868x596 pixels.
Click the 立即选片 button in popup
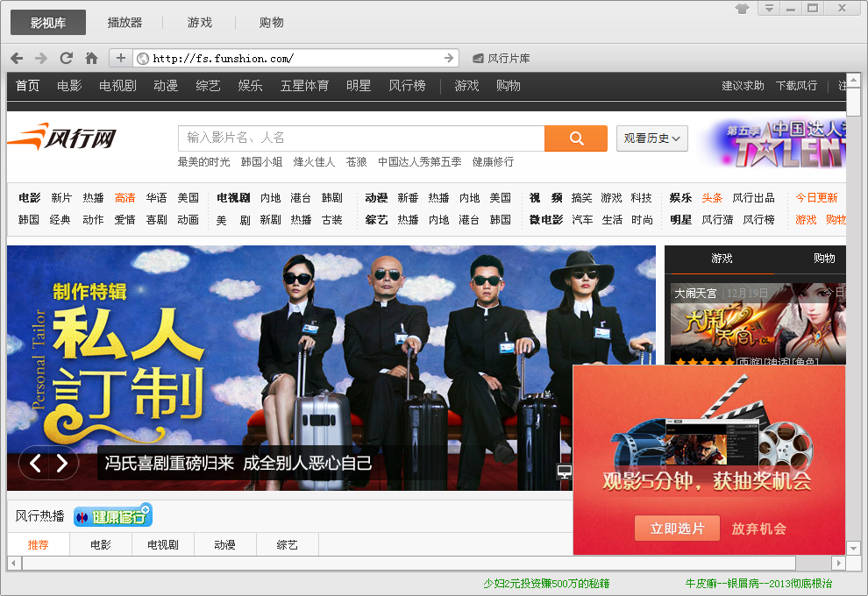[x=677, y=529]
